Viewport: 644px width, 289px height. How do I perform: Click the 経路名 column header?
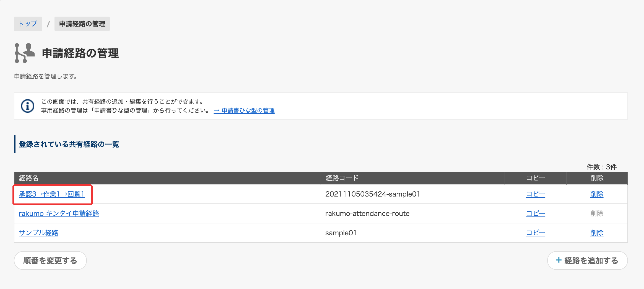click(x=167, y=178)
